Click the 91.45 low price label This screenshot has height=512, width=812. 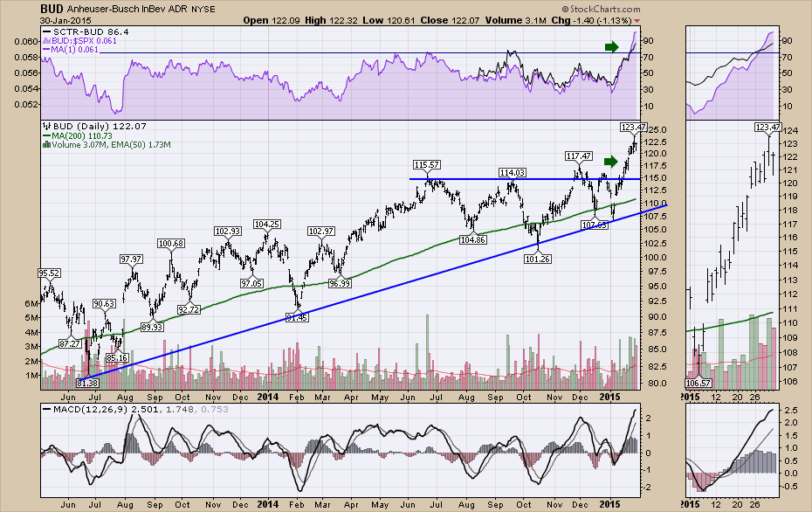click(x=297, y=318)
